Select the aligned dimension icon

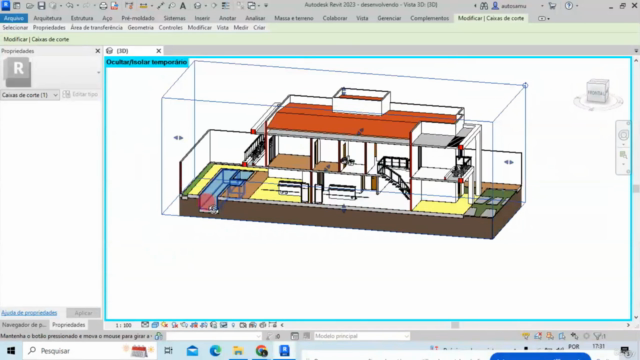click(160, 6)
